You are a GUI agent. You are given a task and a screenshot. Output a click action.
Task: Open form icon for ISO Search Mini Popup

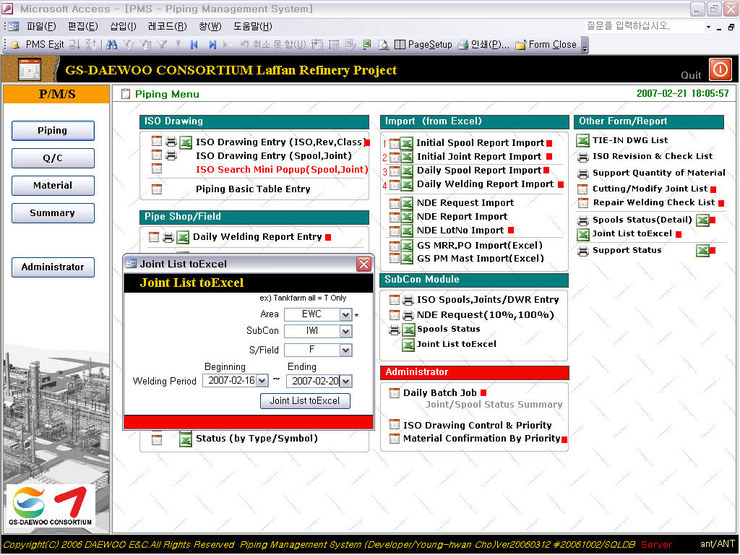click(157, 168)
